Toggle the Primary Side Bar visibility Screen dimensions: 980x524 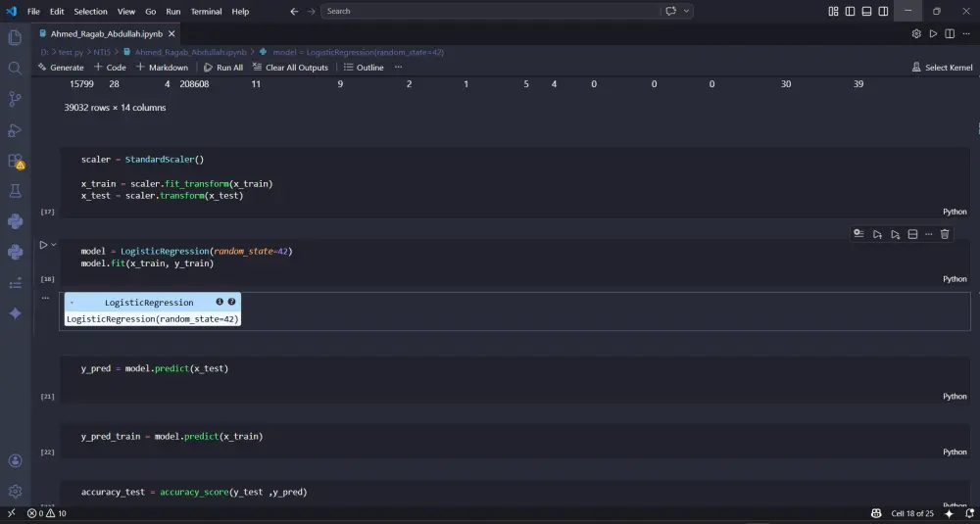[x=850, y=11]
